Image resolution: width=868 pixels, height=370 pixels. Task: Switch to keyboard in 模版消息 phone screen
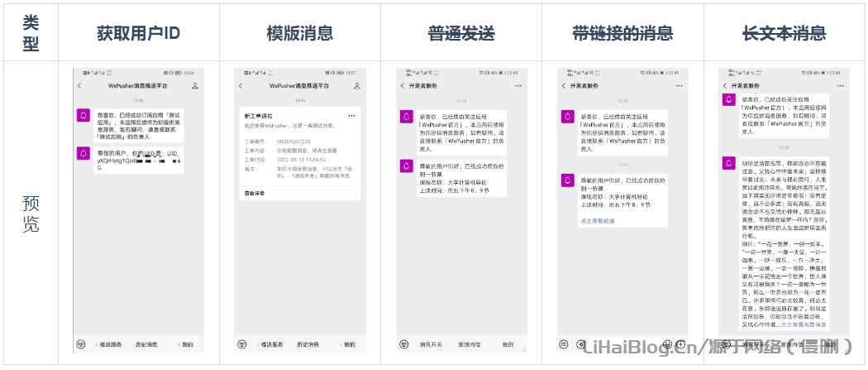click(242, 344)
